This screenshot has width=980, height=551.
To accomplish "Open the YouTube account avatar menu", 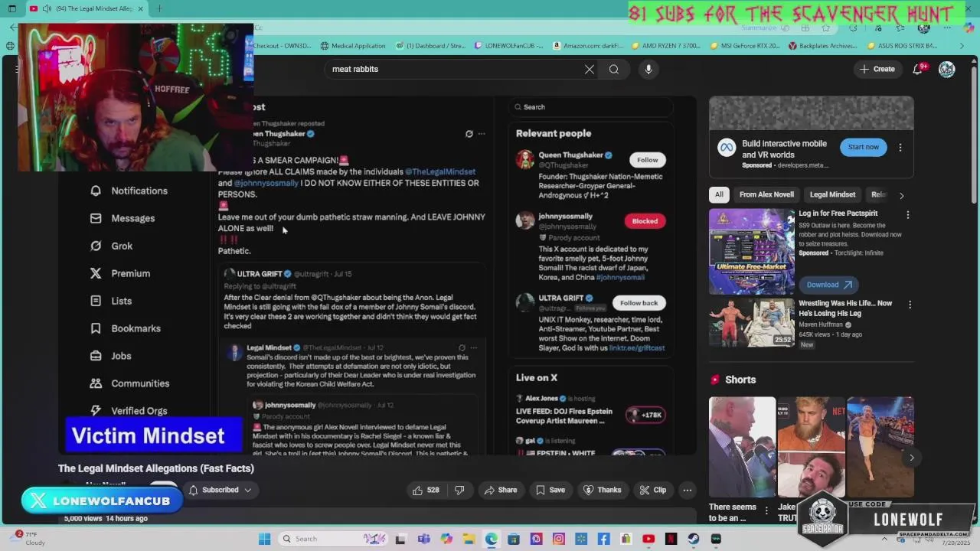I will pos(947,69).
